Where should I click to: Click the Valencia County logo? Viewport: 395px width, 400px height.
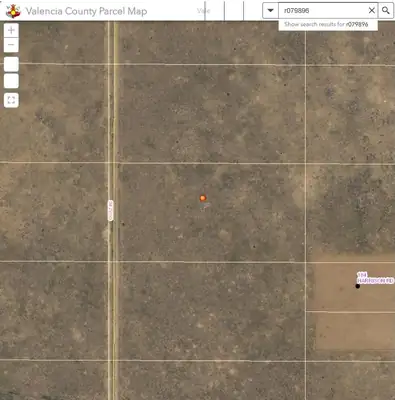pos(13,11)
